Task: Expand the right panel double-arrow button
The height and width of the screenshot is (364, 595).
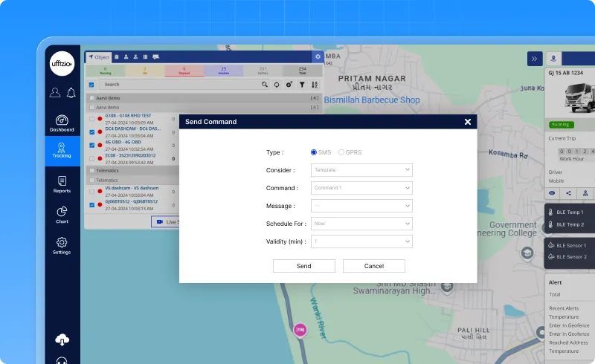Action: pyautogui.click(x=535, y=59)
